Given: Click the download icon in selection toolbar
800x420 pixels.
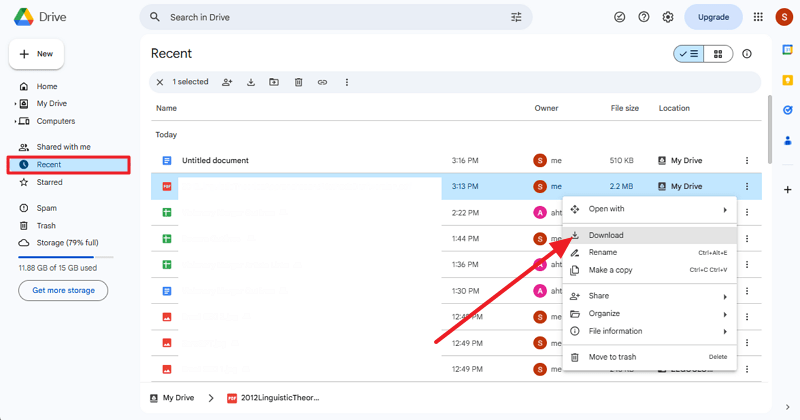Looking at the screenshot, I should (251, 82).
